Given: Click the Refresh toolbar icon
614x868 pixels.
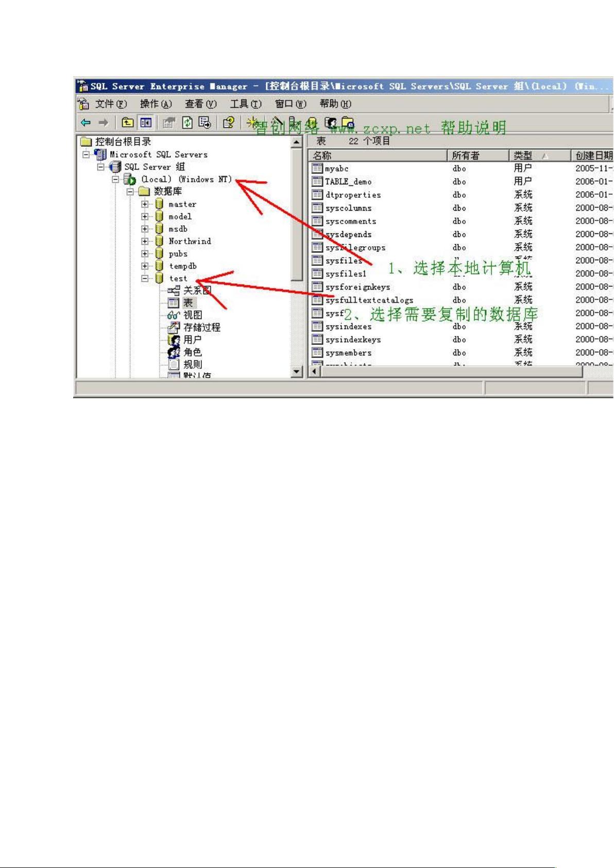Looking at the screenshot, I should [187, 123].
